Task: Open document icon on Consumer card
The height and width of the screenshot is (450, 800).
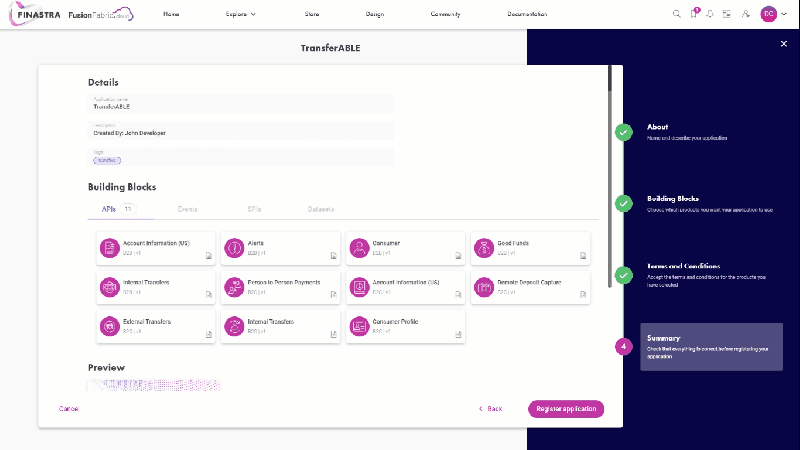Action: pyautogui.click(x=458, y=256)
